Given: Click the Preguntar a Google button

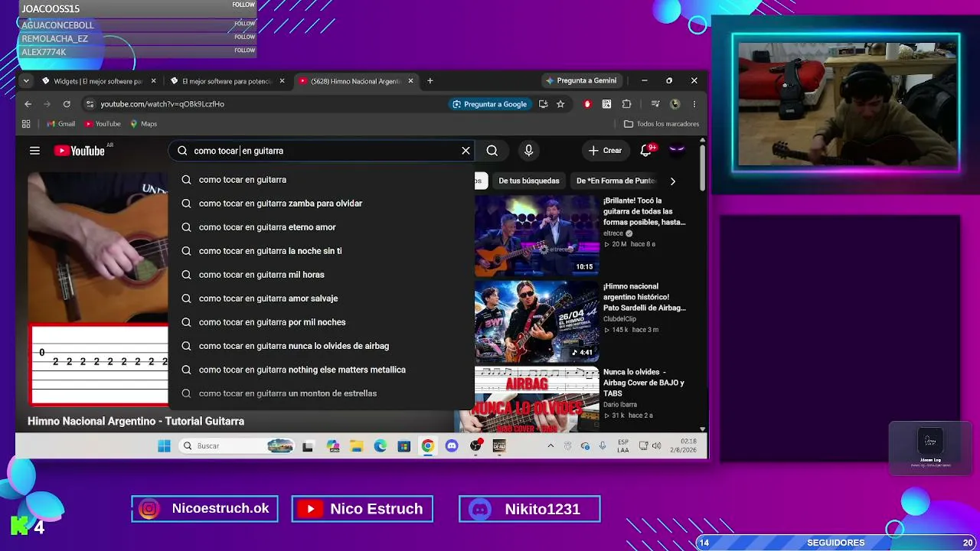Looking at the screenshot, I should pos(490,104).
